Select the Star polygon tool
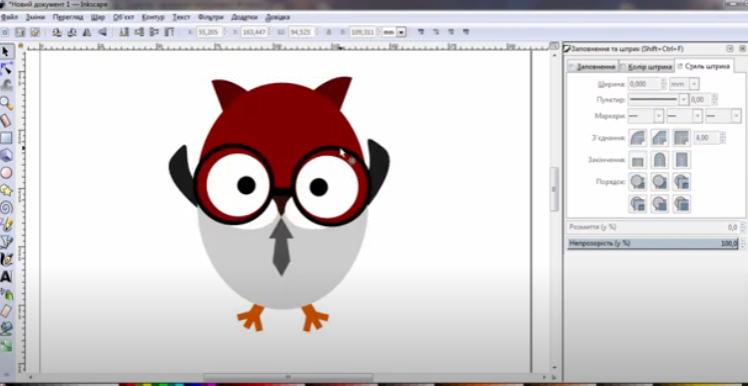Image resolution: width=748 pixels, height=386 pixels. [x=6, y=190]
